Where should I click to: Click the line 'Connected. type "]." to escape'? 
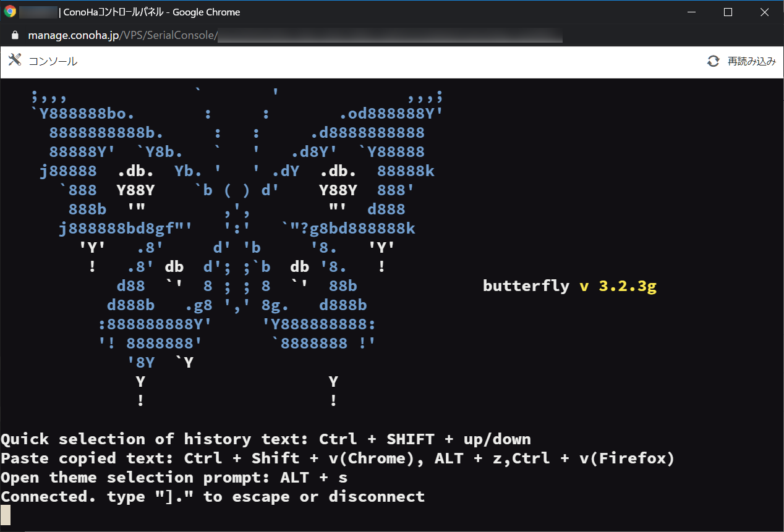pos(213,497)
